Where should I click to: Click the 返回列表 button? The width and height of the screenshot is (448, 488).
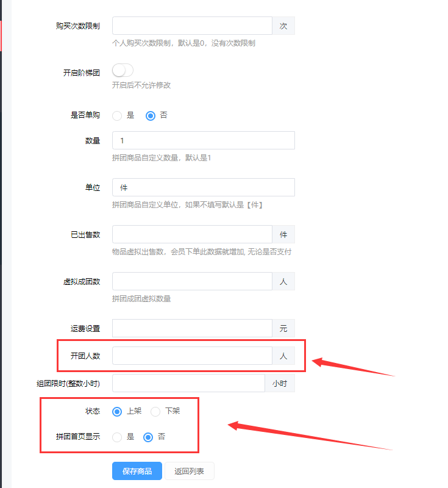(190, 471)
